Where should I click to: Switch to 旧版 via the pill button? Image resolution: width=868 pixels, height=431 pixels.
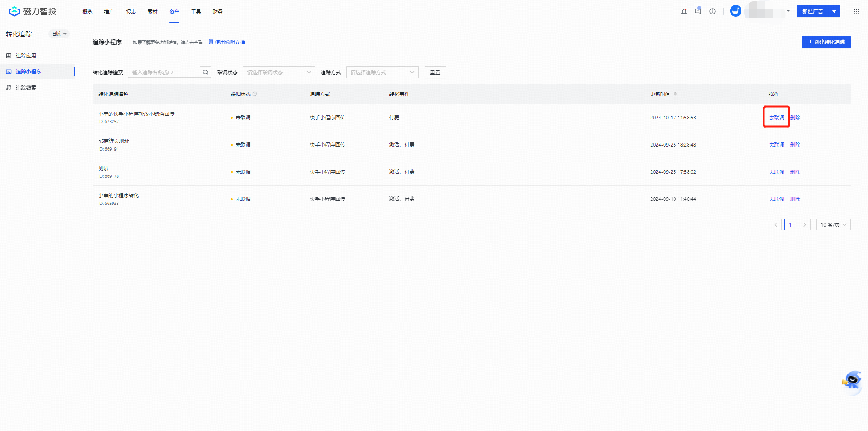point(59,33)
